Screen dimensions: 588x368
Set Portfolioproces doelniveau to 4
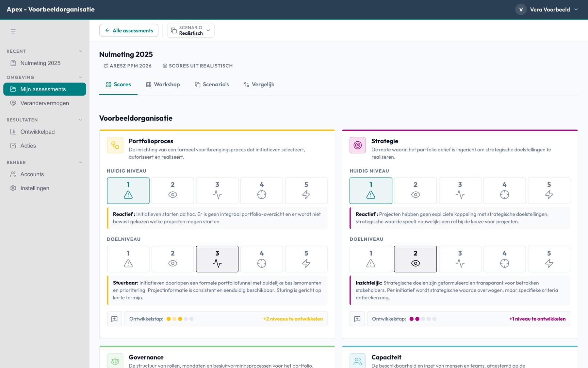(262, 259)
